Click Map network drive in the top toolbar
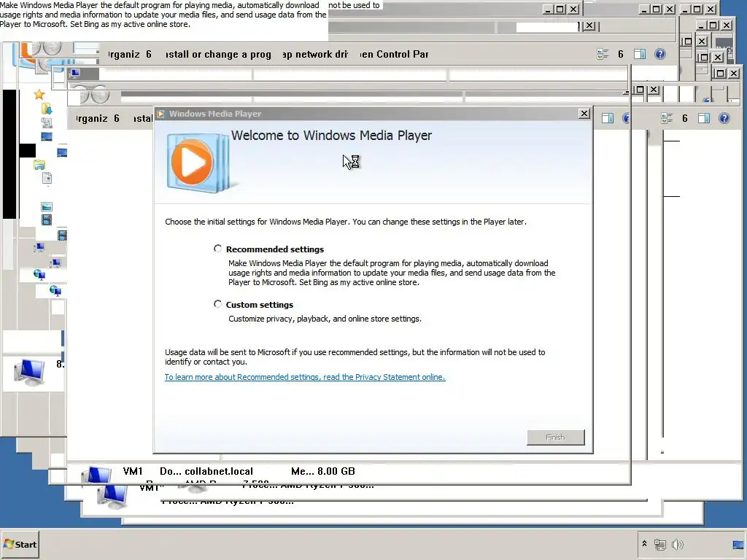 315,54
